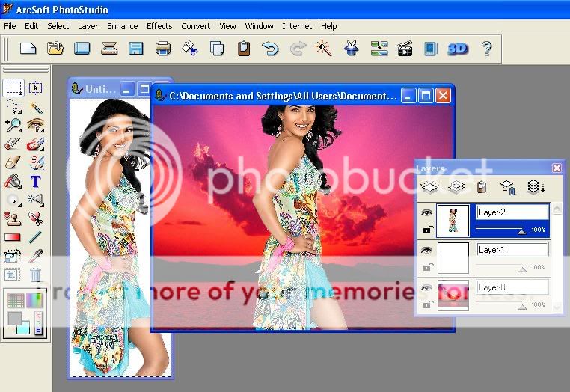
Task: Open the Effects menu
Action: 159,26
